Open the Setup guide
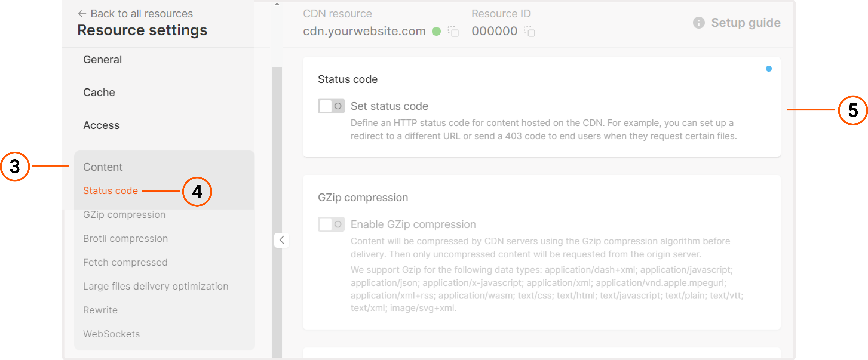 (746, 23)
